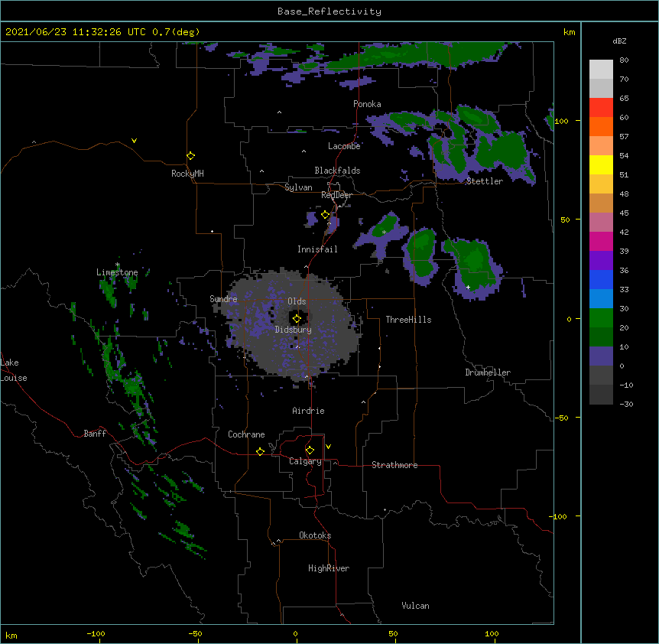Click the radar site marker at Olds

coord(297,319)
